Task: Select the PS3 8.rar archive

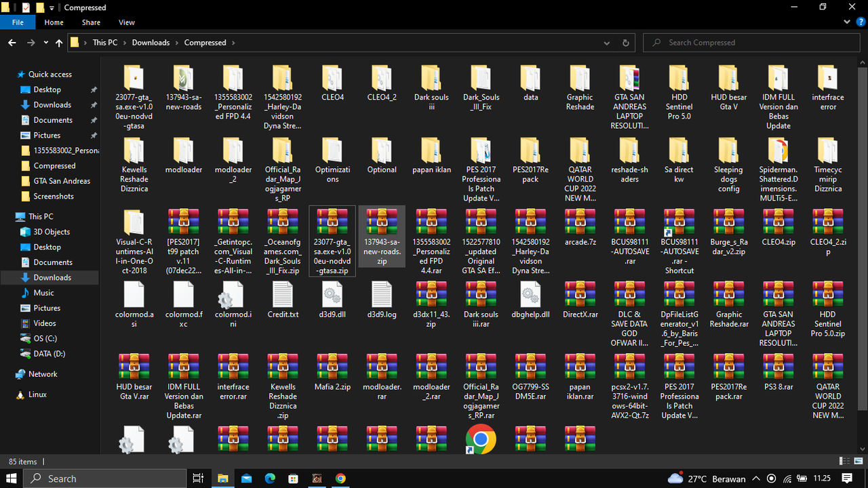Action: pyautogui.click(x=778, y=373)
